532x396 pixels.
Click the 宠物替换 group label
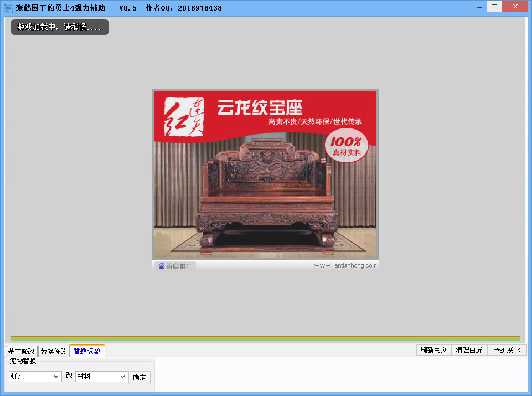(x=23, y=361)
